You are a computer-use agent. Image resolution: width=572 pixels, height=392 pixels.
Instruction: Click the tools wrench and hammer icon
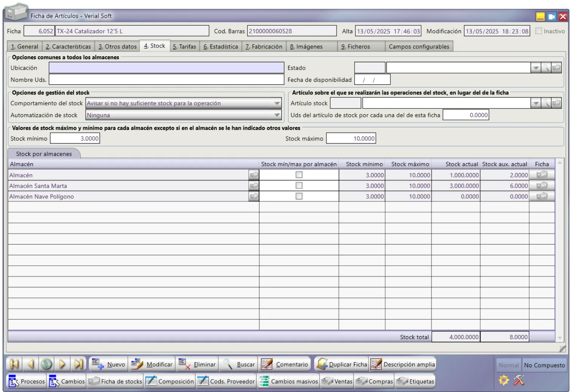point(519,380)
